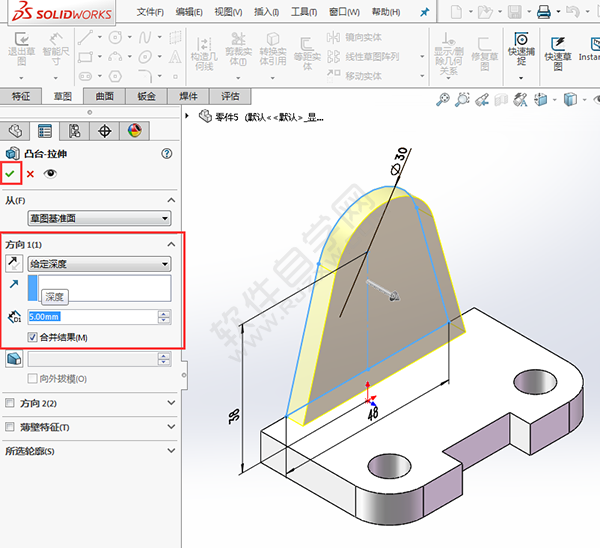Open the 草图基准面 start condition dropdown
The image size is (600, 548).
[98, 218]
